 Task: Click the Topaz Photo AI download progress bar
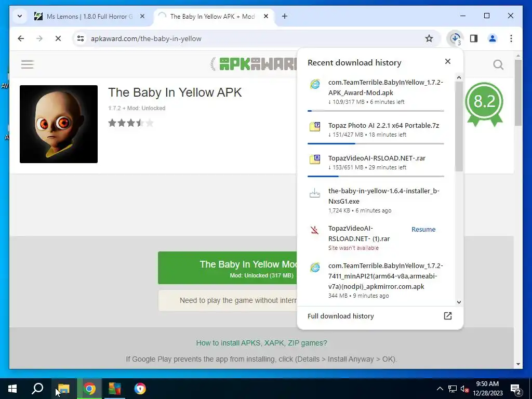pyautogui.click(x=376, y=143)
